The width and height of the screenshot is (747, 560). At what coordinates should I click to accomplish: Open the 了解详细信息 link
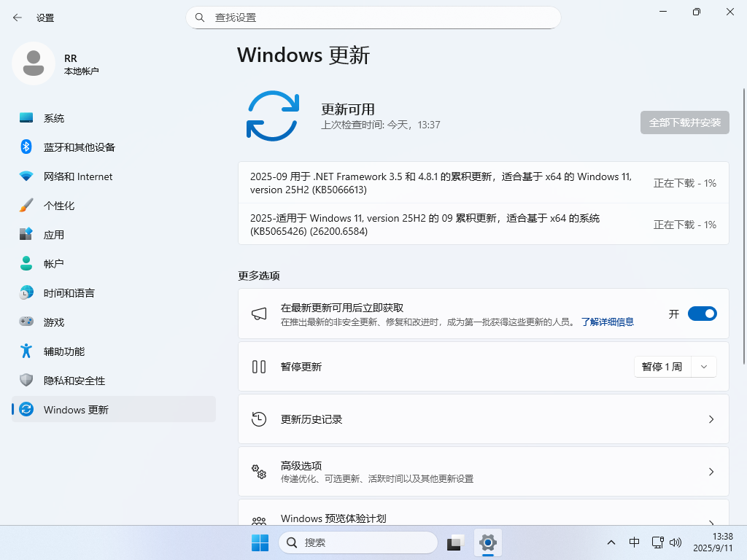click(608, 322)
